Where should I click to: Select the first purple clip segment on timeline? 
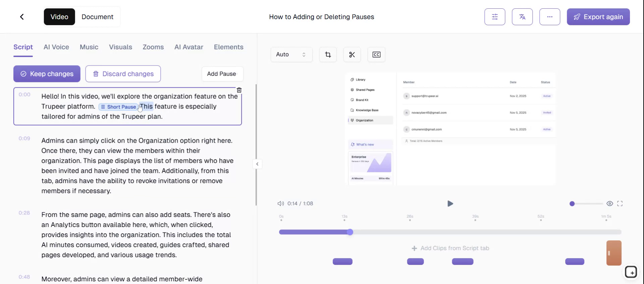[x=342, y=262]
